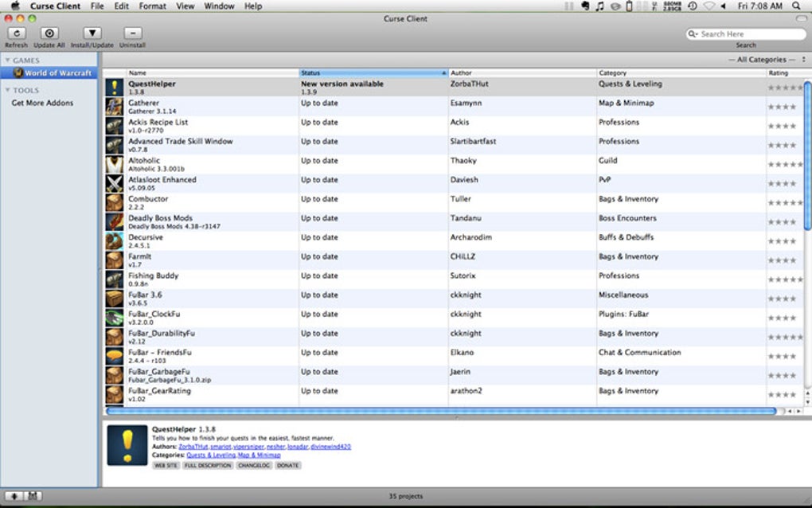Open the Apple menu
This screenshot has height=508, width=812.
click(x=16, y=6)
